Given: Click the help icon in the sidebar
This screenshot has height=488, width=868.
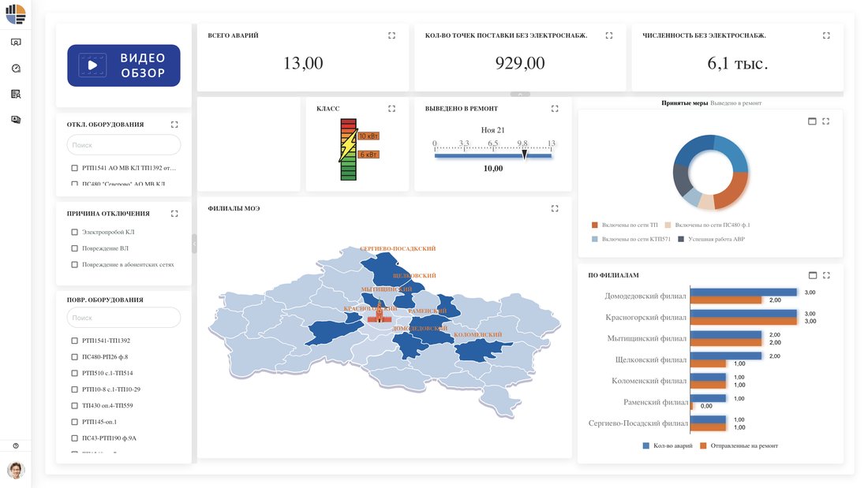Looking at the screenshot, I should coord(16,445).
